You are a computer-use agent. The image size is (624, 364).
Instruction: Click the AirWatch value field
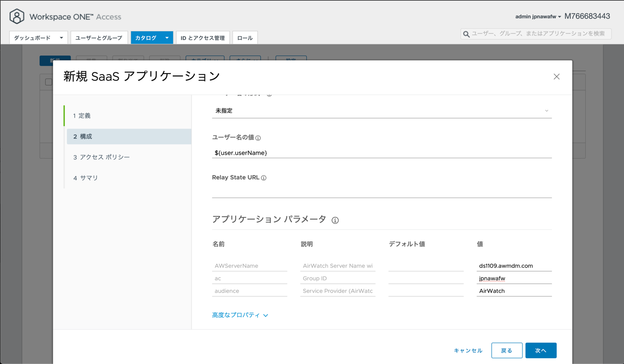point(514,291)
